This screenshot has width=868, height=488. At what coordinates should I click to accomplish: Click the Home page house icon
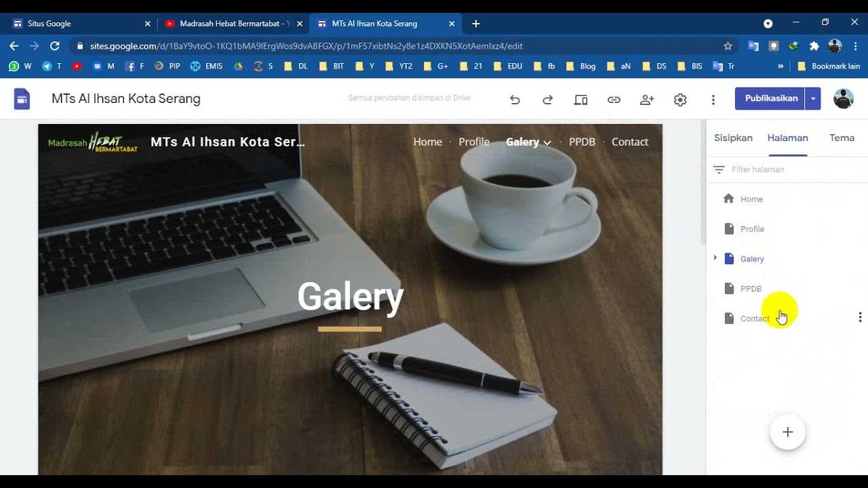[728, 199]
